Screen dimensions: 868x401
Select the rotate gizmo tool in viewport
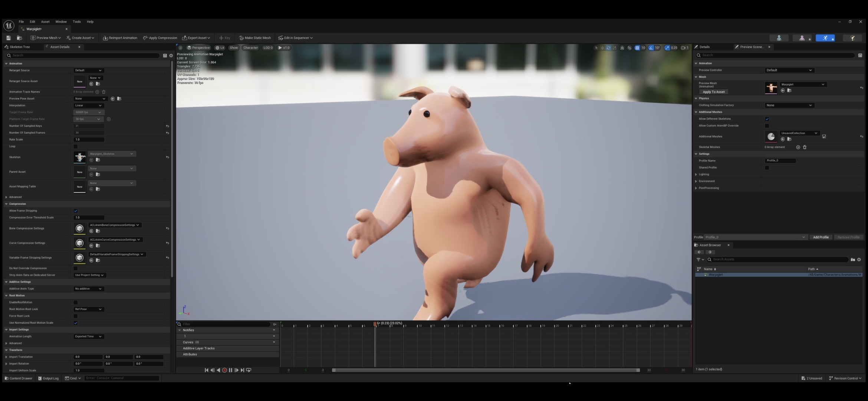tap(608, 48)
